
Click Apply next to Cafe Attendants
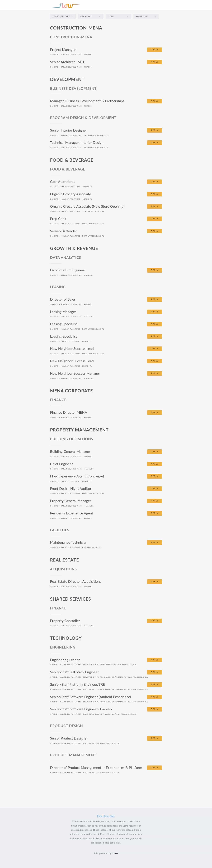click(154, 182)
